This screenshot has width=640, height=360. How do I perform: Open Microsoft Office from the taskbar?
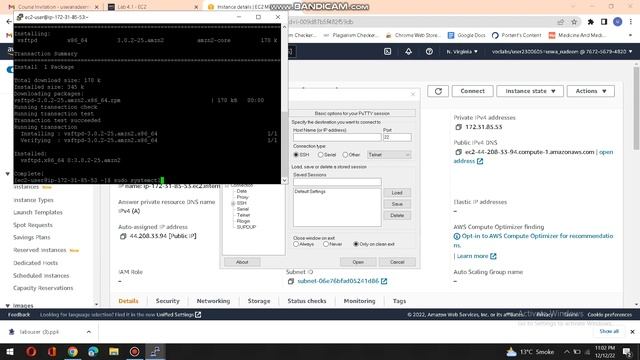pos(52,351)
